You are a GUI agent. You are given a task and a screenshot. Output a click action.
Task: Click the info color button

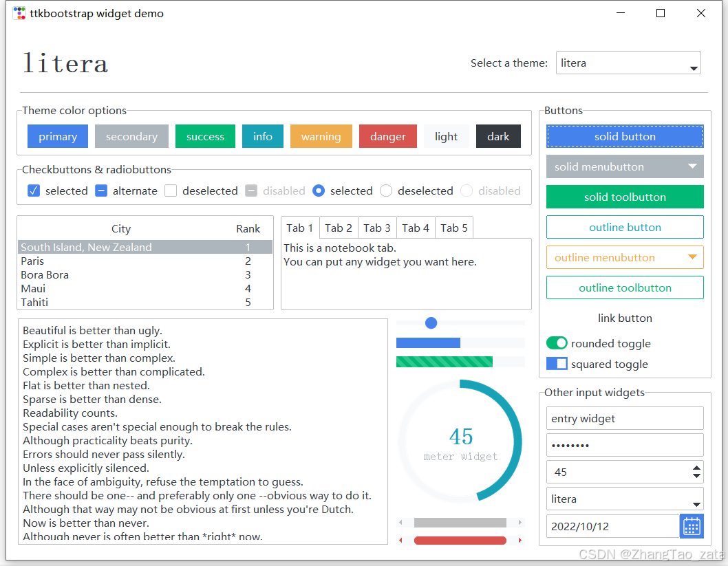[x=263, y=136]
